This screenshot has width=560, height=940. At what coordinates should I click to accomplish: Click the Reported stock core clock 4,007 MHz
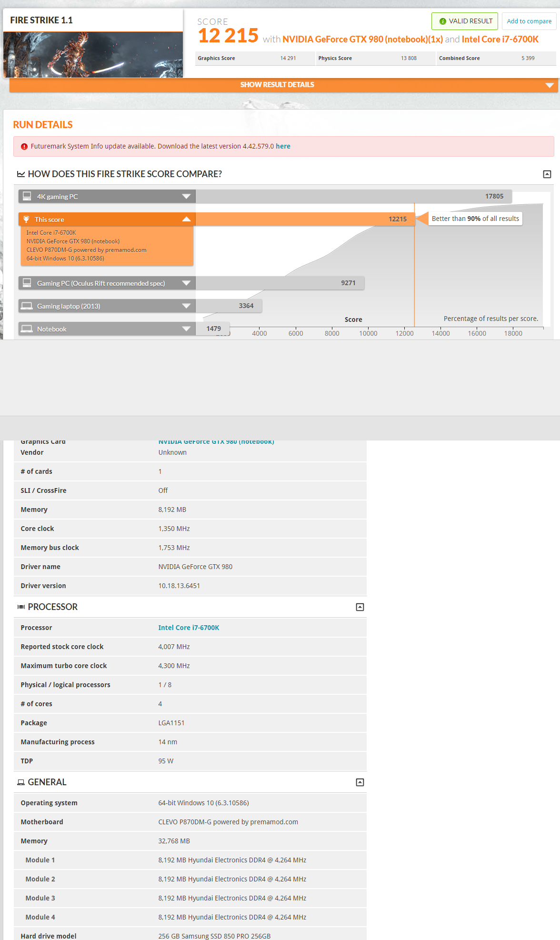point(174,647)
